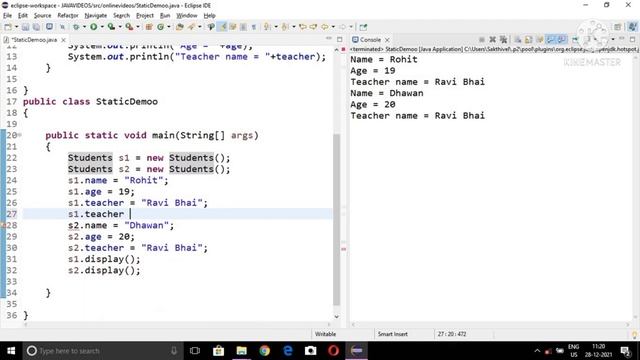Click the Coverage run icon
Viewport: 640px width, 360px height.
pyautogui.click(x=111, y=27)
